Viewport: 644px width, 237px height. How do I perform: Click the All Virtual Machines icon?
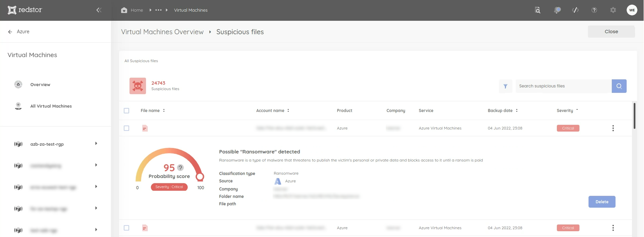(18, 106)
